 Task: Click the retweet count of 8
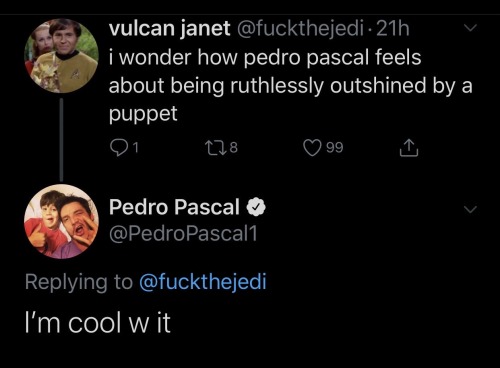tap(234, 148)
